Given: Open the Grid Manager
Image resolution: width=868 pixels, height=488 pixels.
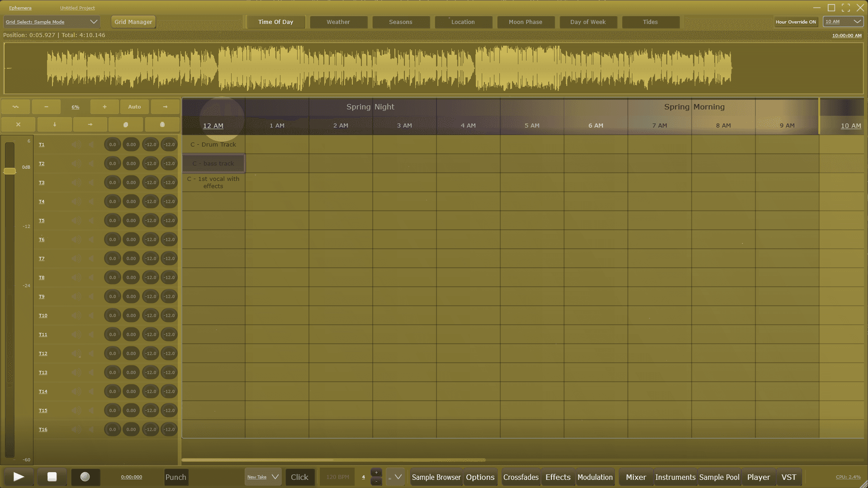Looking at the screenshot, I should pyautogui.click(x=133, y=22).
